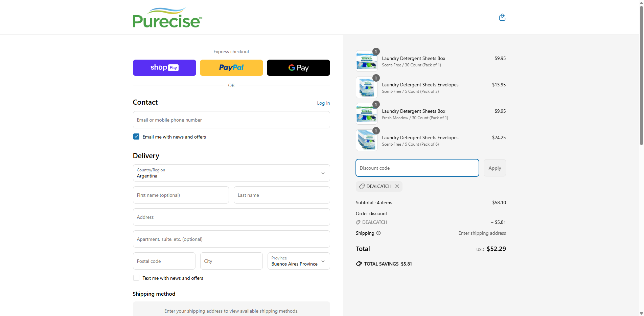Focus the Email or mobile phone number field

(x=231, y=120)
